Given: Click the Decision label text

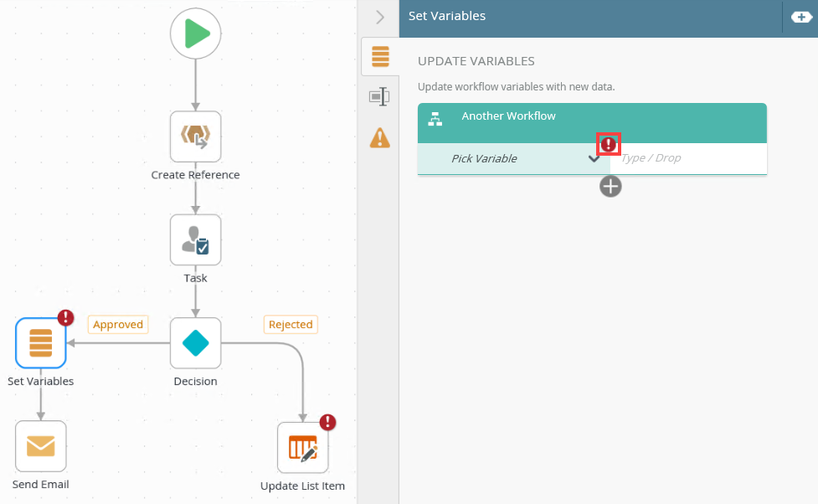Looking at the screenshot, I should [196, 382].
